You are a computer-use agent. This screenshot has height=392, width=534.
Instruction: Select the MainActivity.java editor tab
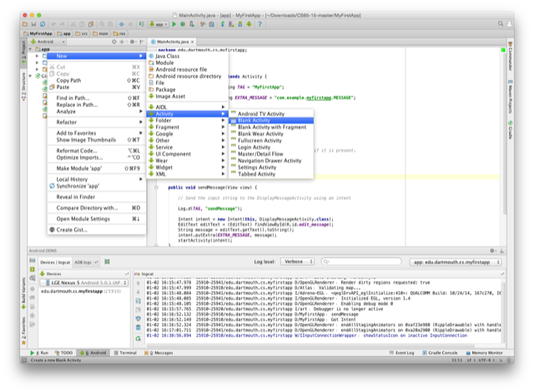point(170,42)
